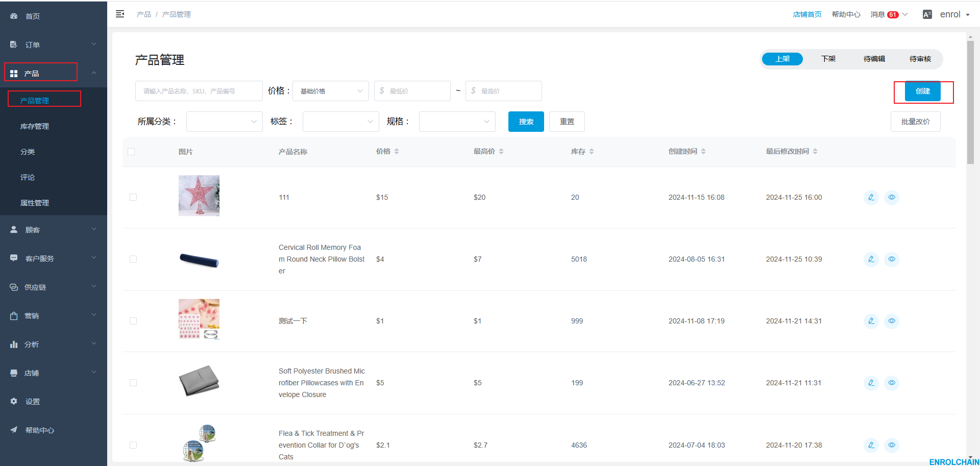Open the enrol user account dropdown

pyautogui.click(x=954, y=14)
